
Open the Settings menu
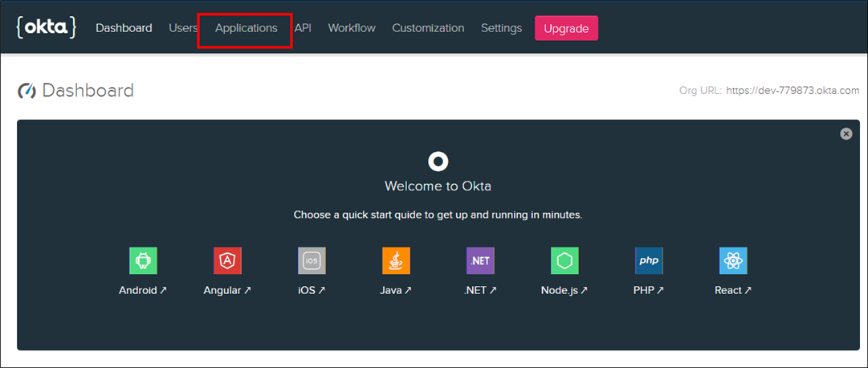click(502, 28)
